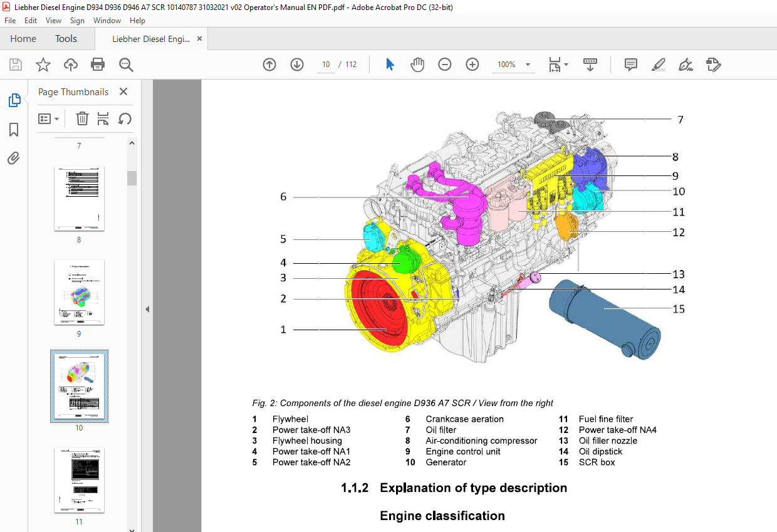Screen dimensions: 777x532
Task: Select the page 10 thumbnail
Action: coord(79,387)
